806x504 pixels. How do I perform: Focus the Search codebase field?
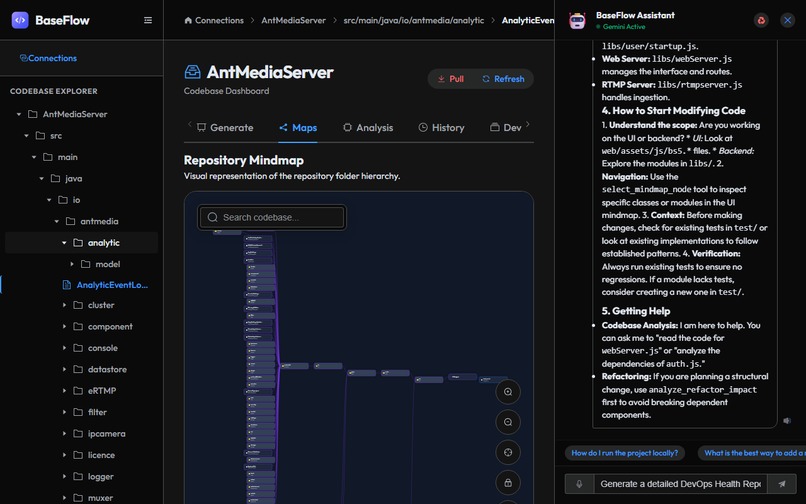point(272,217)
